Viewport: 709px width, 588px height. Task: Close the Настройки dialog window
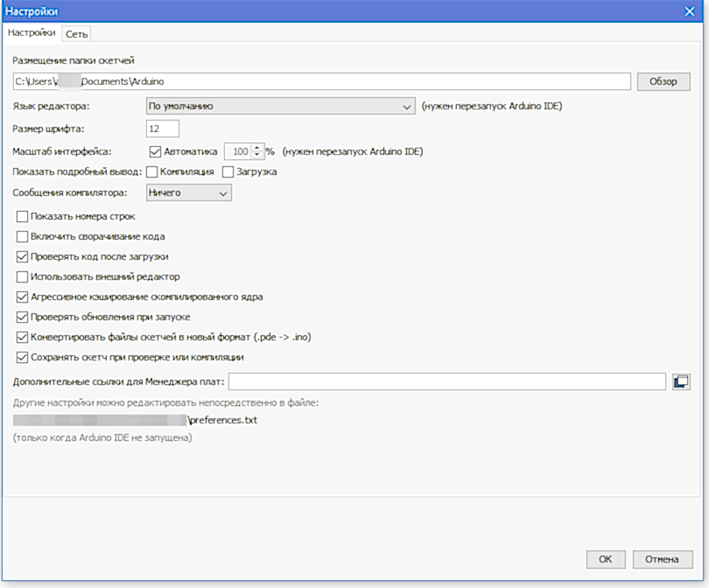point(689,10)
